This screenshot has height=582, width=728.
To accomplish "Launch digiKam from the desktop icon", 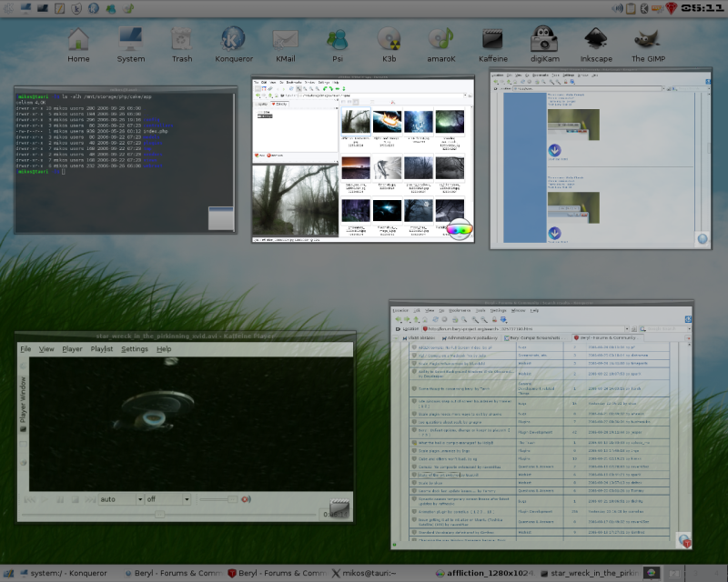I will click(544, 45).
